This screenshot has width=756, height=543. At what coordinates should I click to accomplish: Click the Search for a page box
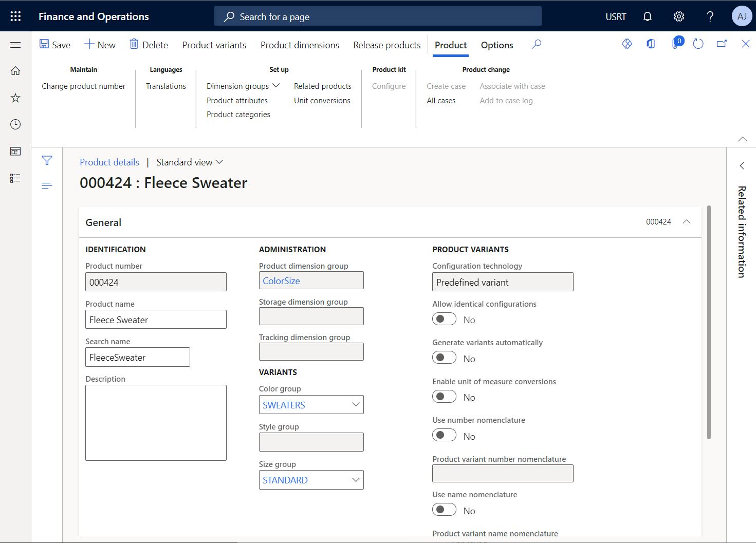[x=378, y=16]
